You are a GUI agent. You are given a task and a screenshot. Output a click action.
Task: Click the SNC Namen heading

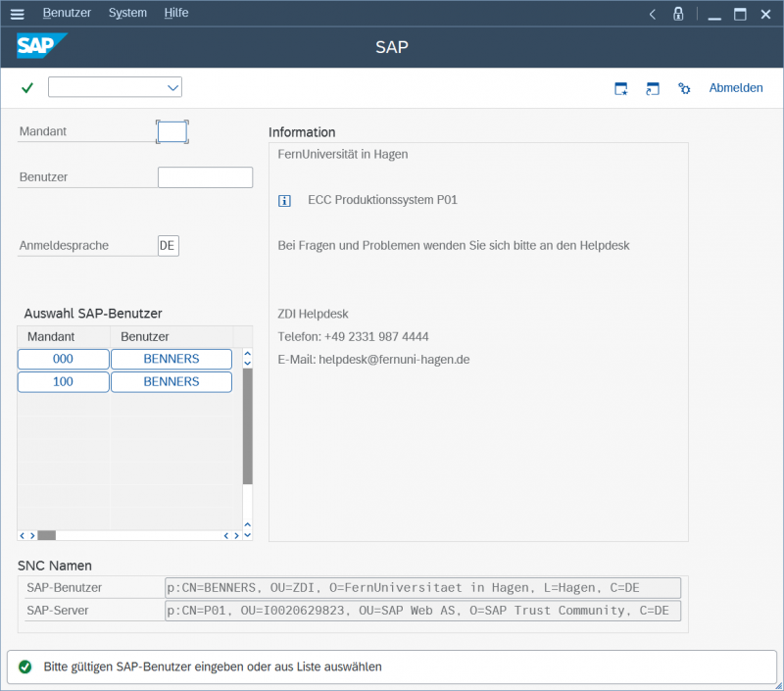pyautogui.click(x=55, y=566)
